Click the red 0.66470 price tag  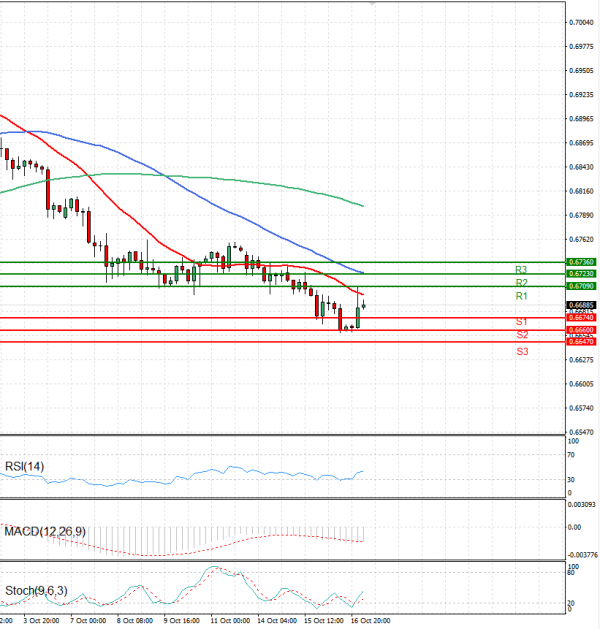tap(581, 341)
